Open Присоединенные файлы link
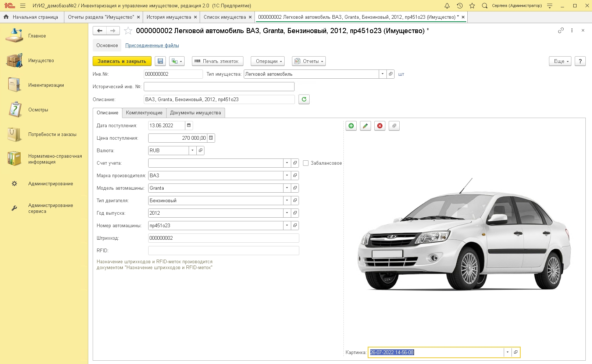 point(152,46)
